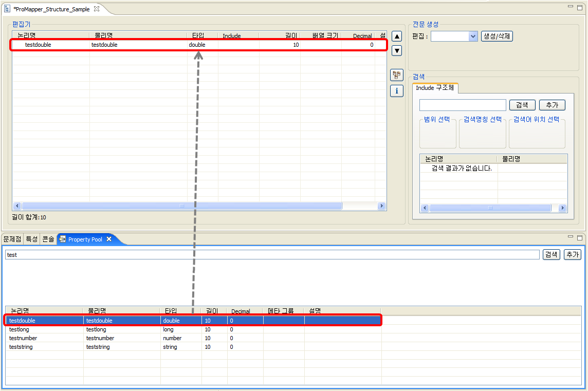This screenshot has height=391, width=588.
Task: Maximize the Property Pool panel
Action: (x=581, y=237)
